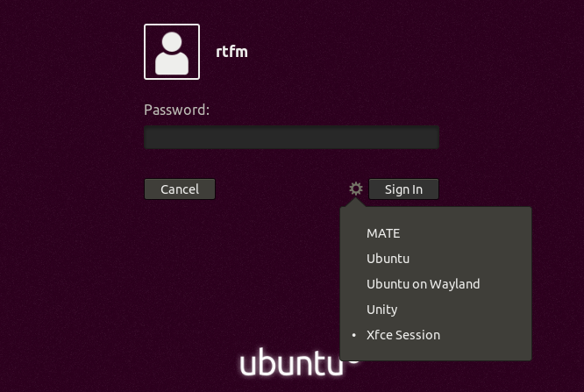Pick Ubuntu on Wayland from the list

pyautogui.click(x=423, y=284)
